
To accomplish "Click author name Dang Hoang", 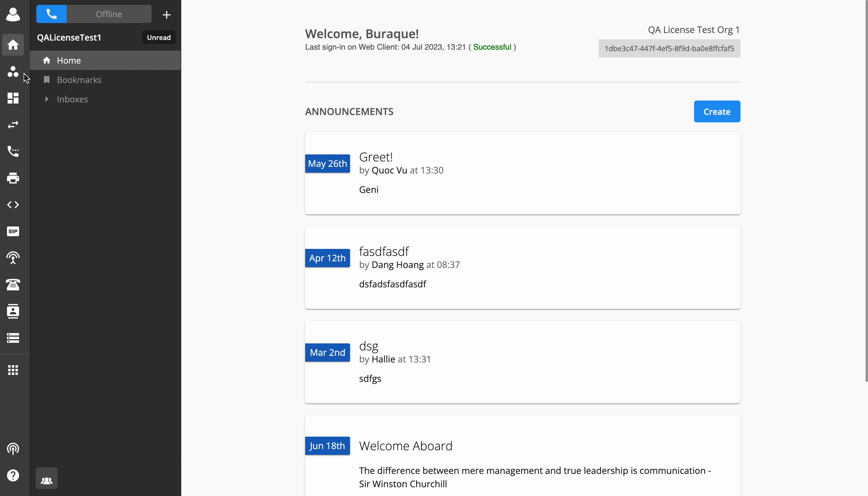I will (x=398, y=265).
